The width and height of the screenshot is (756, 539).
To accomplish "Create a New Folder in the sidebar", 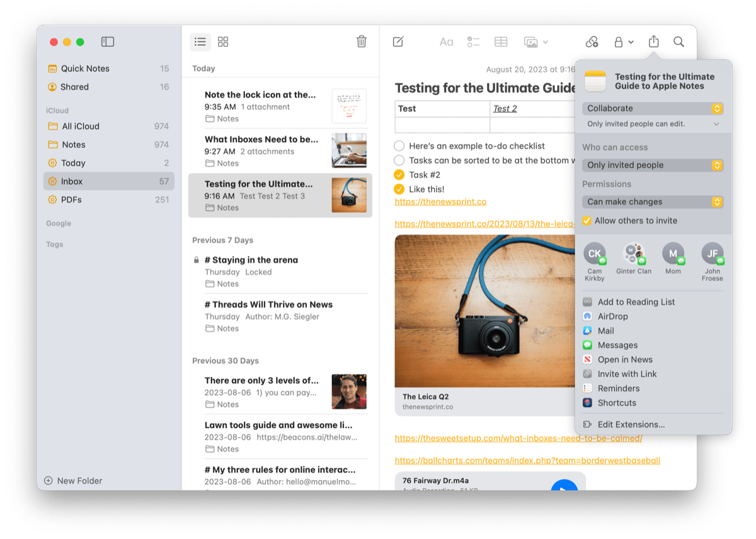I will click(73, 480).
